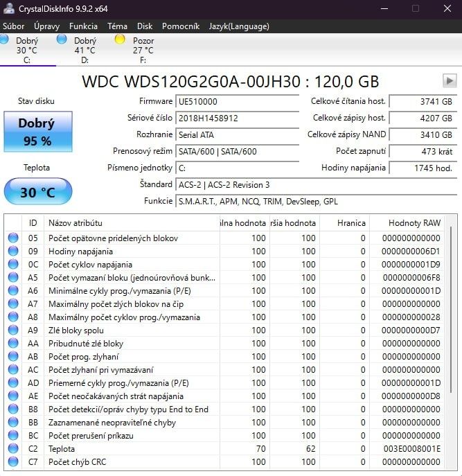This screenshot has width=462, height=476.
Task: Open the Úpravy menu
Action: pos(46,26)
